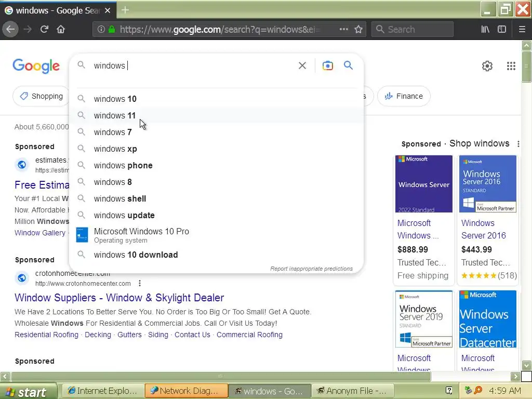Open the 'Residential Roofing' sitelink
Image resolution: width=532 pixels, height=399 pixels.
tap(46, 335)
